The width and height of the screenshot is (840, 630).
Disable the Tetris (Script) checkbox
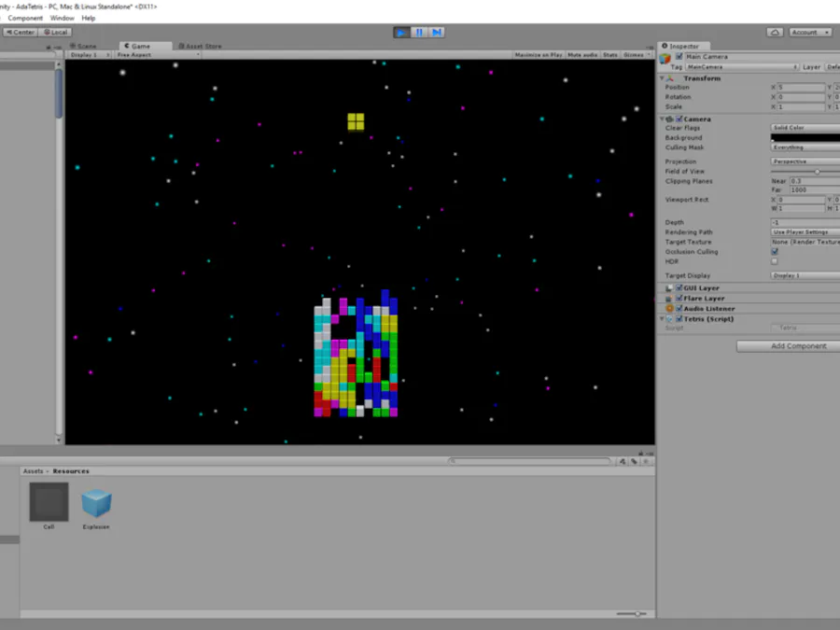click(679, 319)
